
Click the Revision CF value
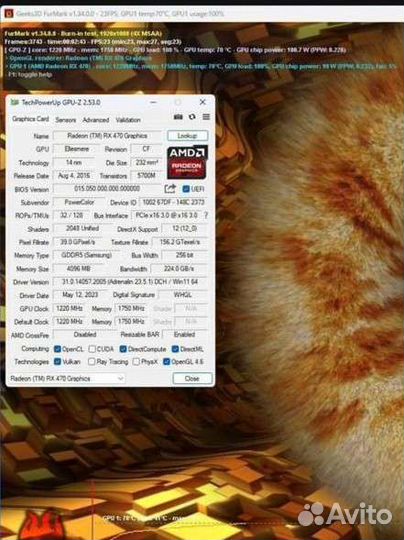(x=146, y=149)
